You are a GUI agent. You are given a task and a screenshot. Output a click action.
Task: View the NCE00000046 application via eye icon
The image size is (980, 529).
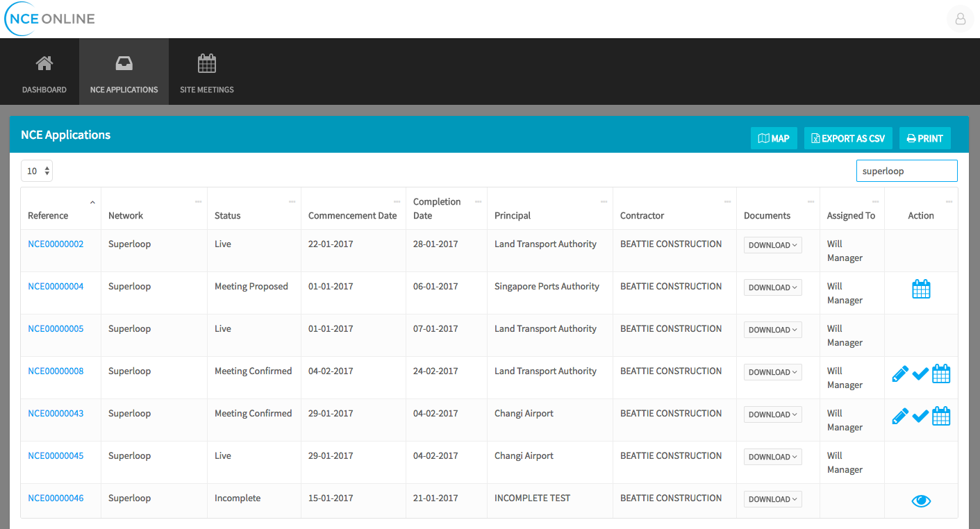coord(920,501)
